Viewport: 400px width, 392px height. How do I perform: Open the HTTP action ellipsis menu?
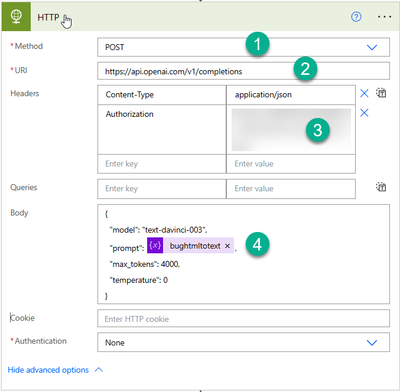click(x=384, y=17)
